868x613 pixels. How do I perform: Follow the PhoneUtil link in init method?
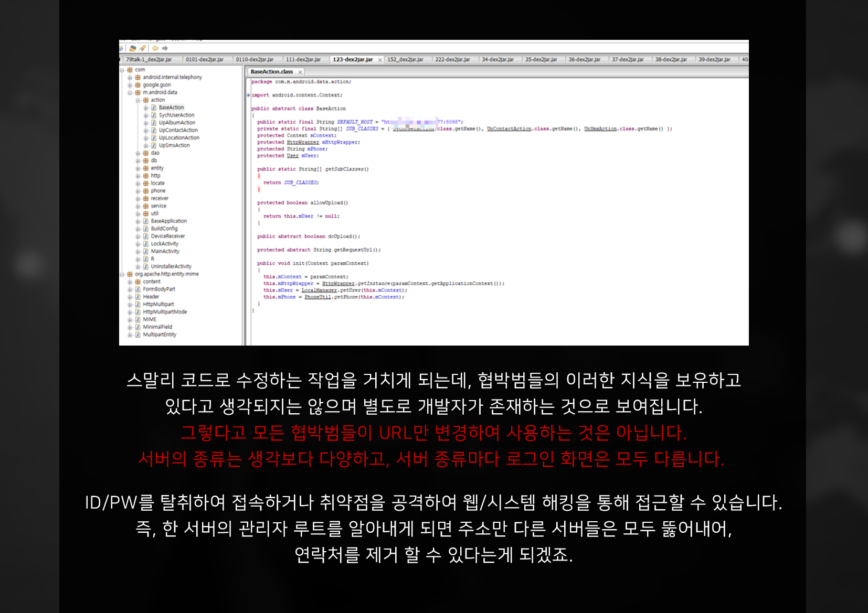coord(318,297)
